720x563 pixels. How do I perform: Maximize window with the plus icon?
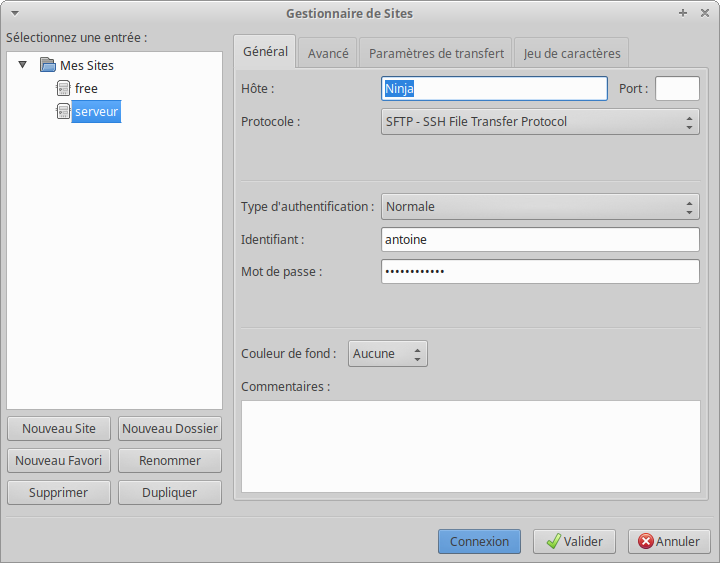coord(683,13)
